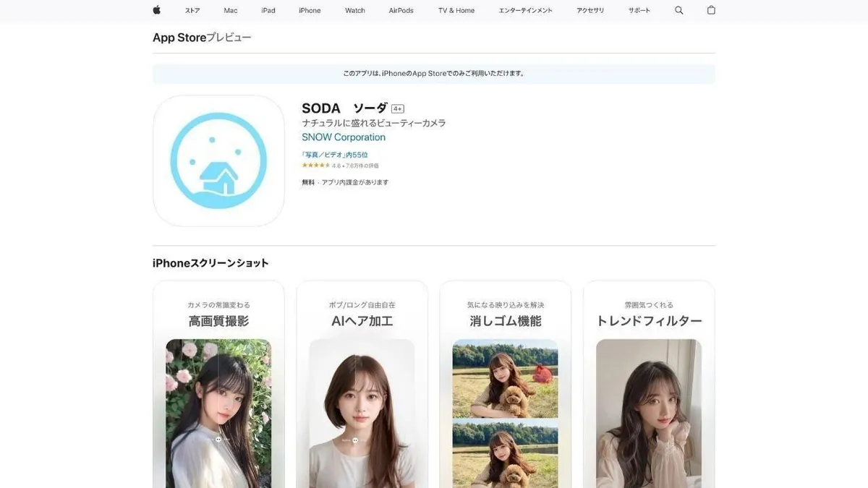Open the エンターテインメント menu item
Viewport: 868px width, 488px height.
(x=526, y=11)
